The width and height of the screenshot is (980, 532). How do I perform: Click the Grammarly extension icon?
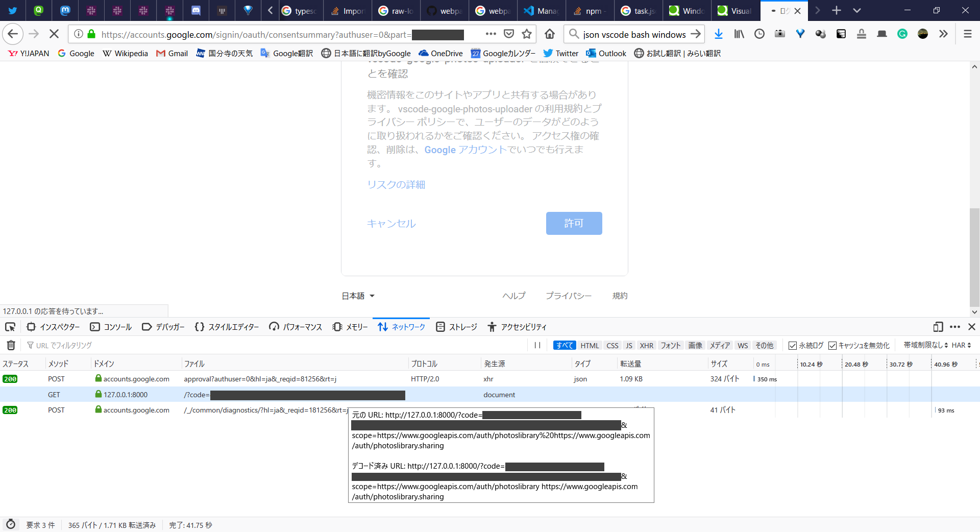tap(902, 34)
